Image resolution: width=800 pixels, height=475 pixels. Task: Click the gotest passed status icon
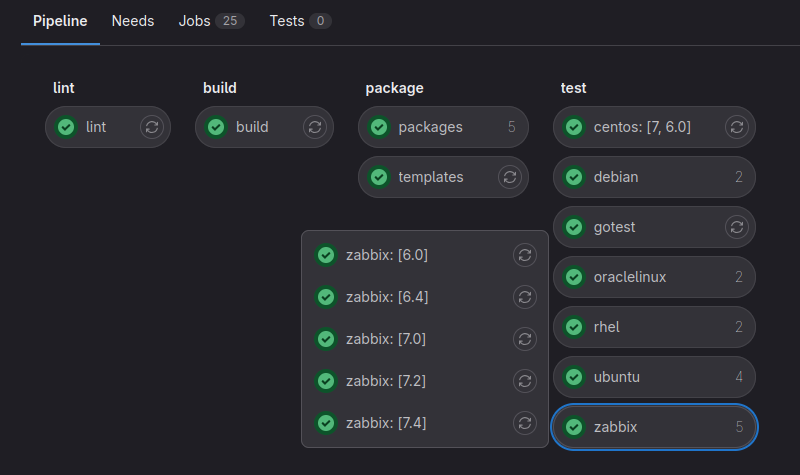tap(574, 227)
